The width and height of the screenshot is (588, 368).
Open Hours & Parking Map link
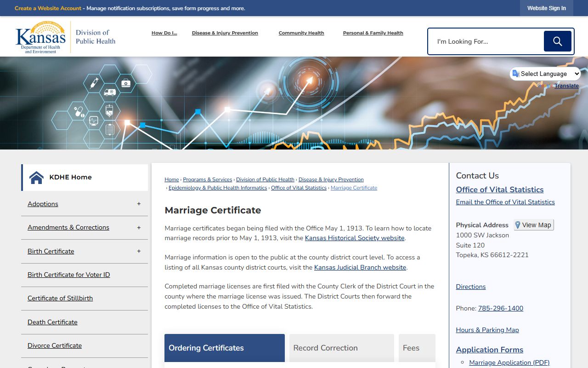pos(487,330)
